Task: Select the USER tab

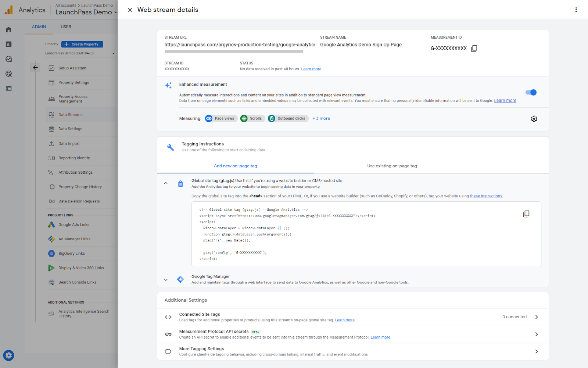Action: coord(66,27)
